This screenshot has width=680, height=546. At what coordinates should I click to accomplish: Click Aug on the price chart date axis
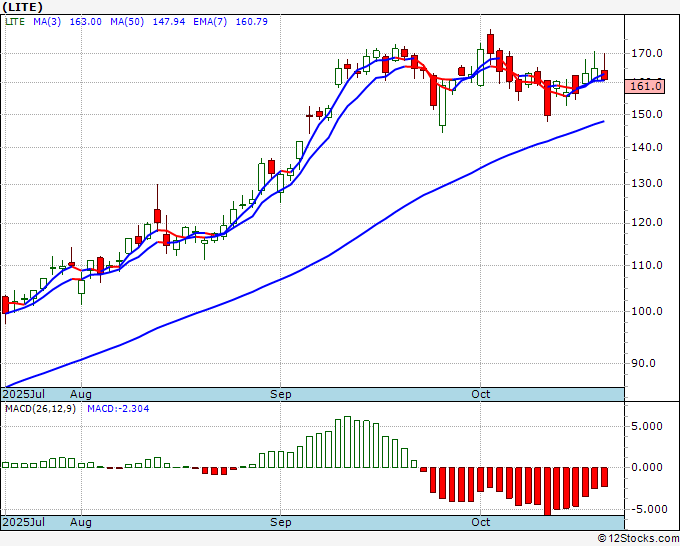coord(81,394)
